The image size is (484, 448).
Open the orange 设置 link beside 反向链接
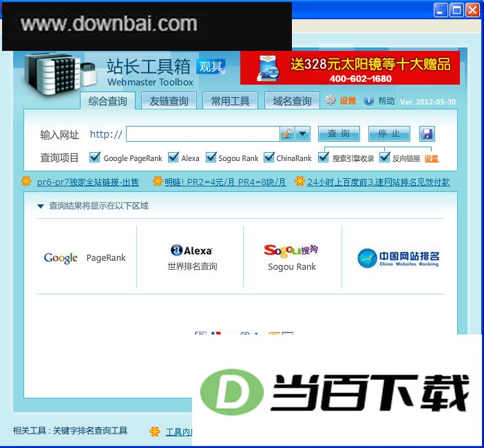point(432,158)
